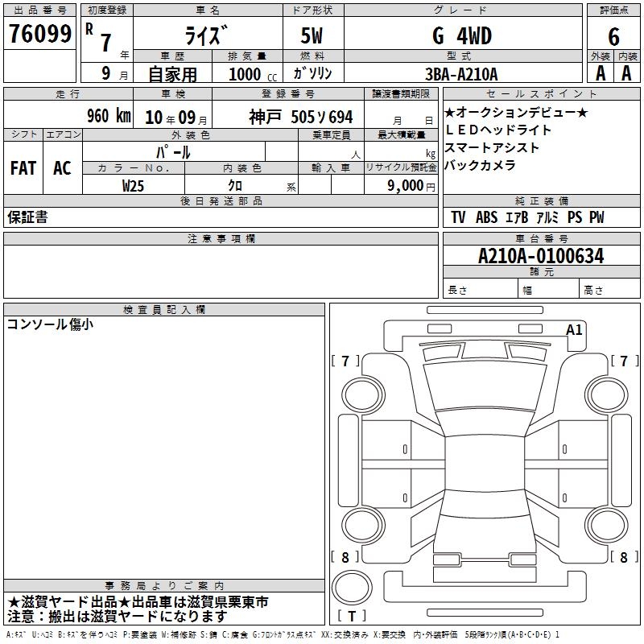The width and height of the screenshot is (644, 644).
Task: Select the lot number 76099 field
Action: tap(39, 34)
